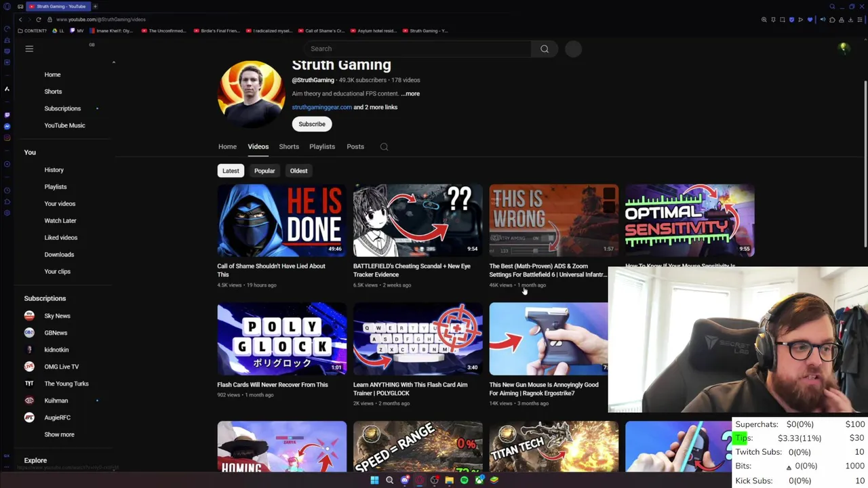Open the Kuihman subscription channel
This screenshot has width=868, height=488.
click(56, 401)
